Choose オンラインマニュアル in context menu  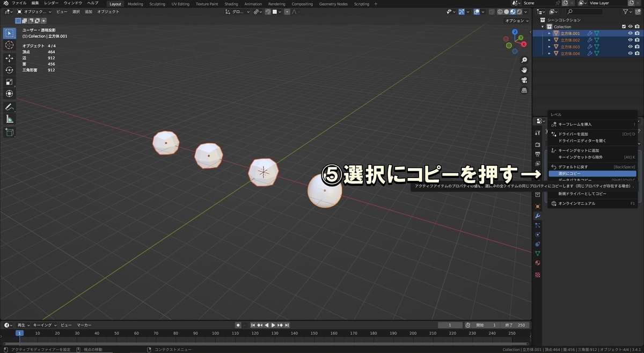point(592,203)
